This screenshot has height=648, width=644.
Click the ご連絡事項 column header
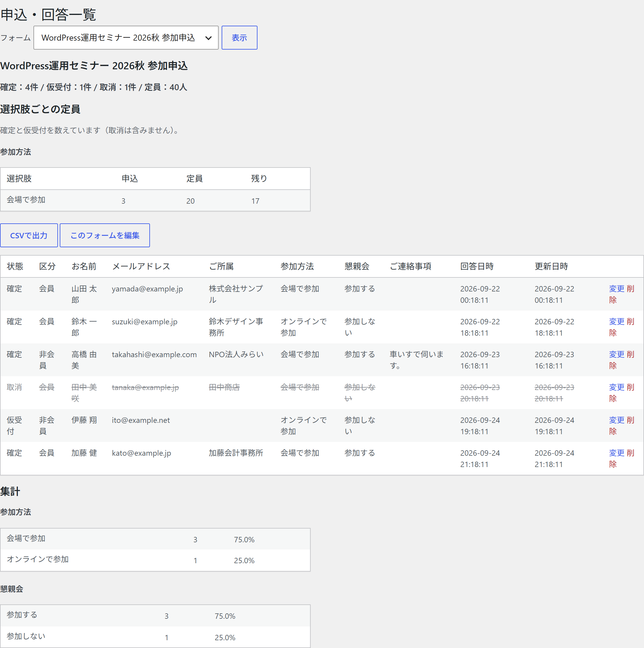410,266
